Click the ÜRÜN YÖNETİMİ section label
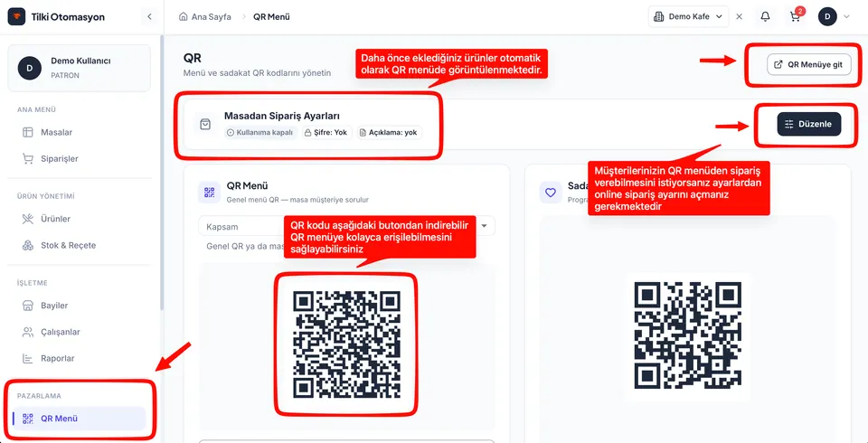The image size is (868, 443). pyautogui.click(x=45, y=196)
